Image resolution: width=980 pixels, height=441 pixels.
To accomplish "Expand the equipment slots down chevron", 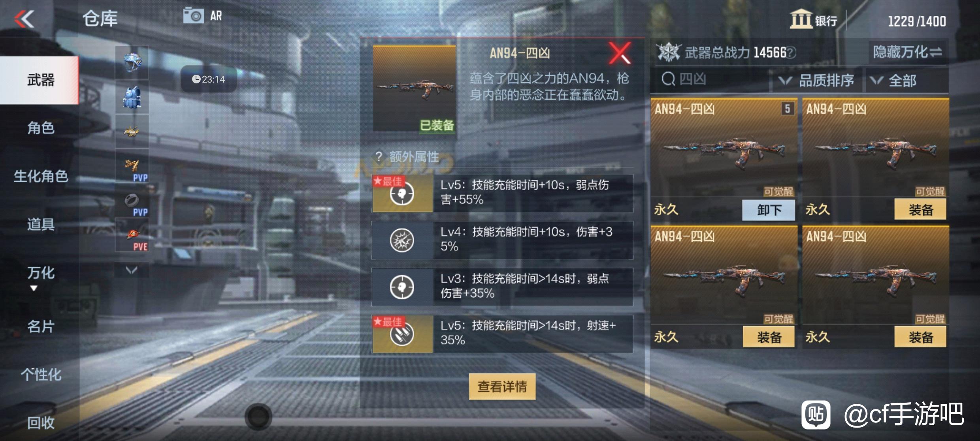I will (132, 270).
